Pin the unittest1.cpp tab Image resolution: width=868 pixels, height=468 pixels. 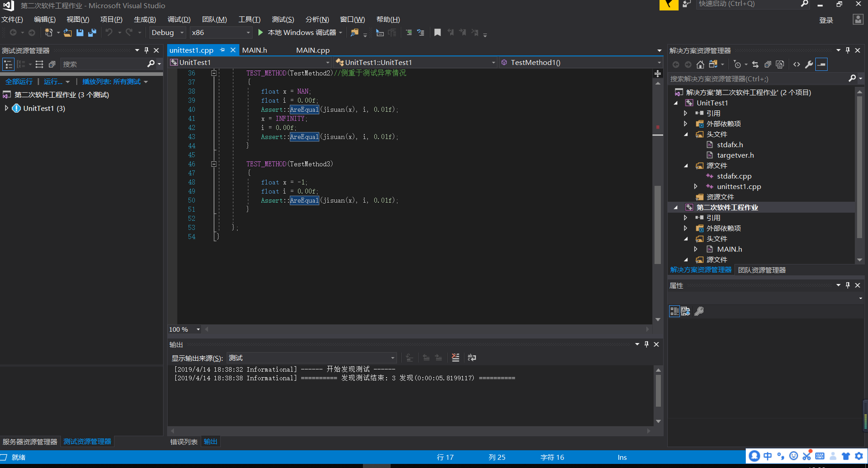pyautogui.click(x=223, y=50)
